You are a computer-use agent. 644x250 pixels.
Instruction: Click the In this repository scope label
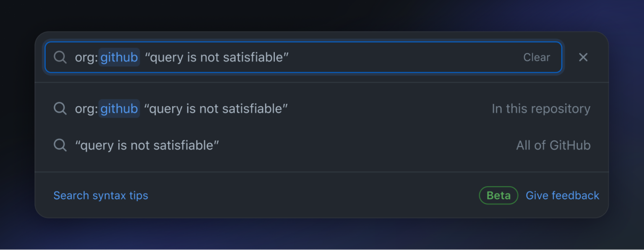tap(541, 109)
